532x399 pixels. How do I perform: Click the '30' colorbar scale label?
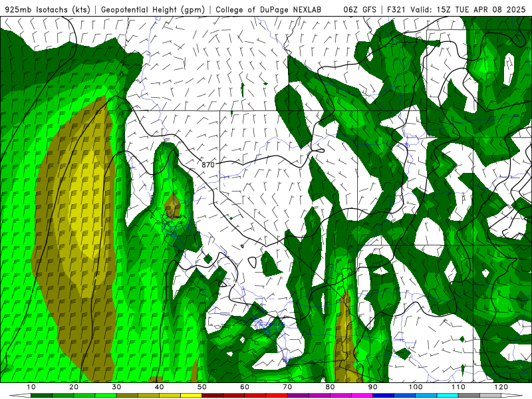click(x=116, y=387)
